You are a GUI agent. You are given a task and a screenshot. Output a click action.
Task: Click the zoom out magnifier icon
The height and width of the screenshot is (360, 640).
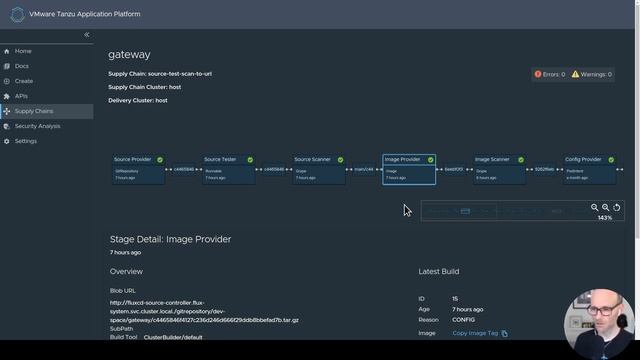click(x=594, y=208)
